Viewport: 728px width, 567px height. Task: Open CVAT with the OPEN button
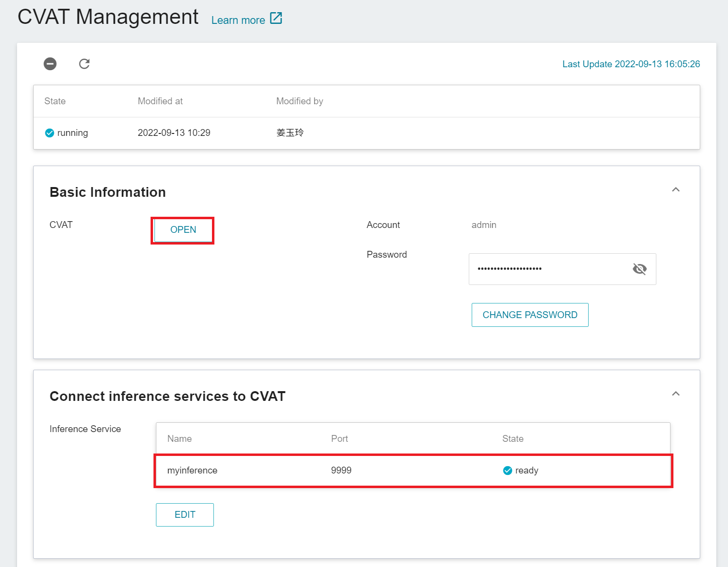tap(183, 230)
